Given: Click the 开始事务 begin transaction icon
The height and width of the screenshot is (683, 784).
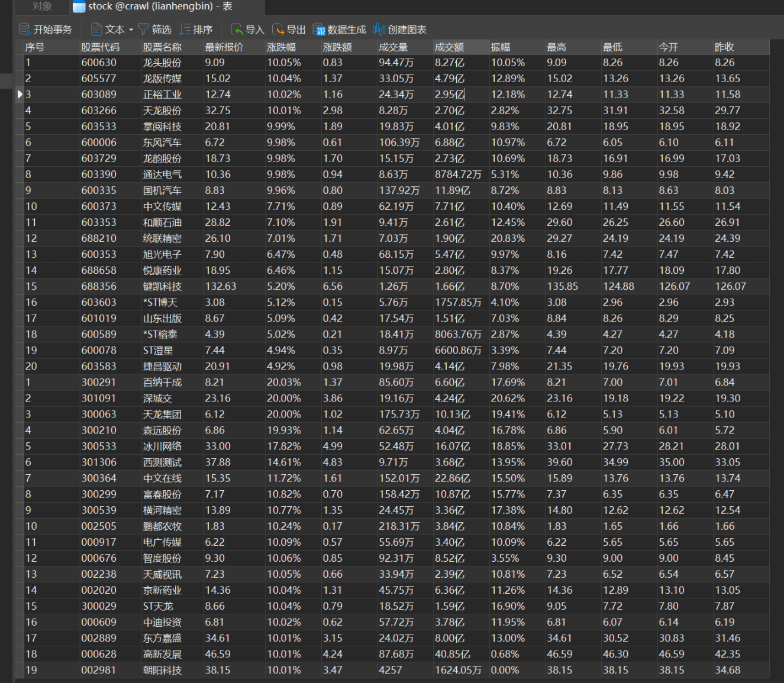Looking at the screenshot, I should click(x=25, y=29).
